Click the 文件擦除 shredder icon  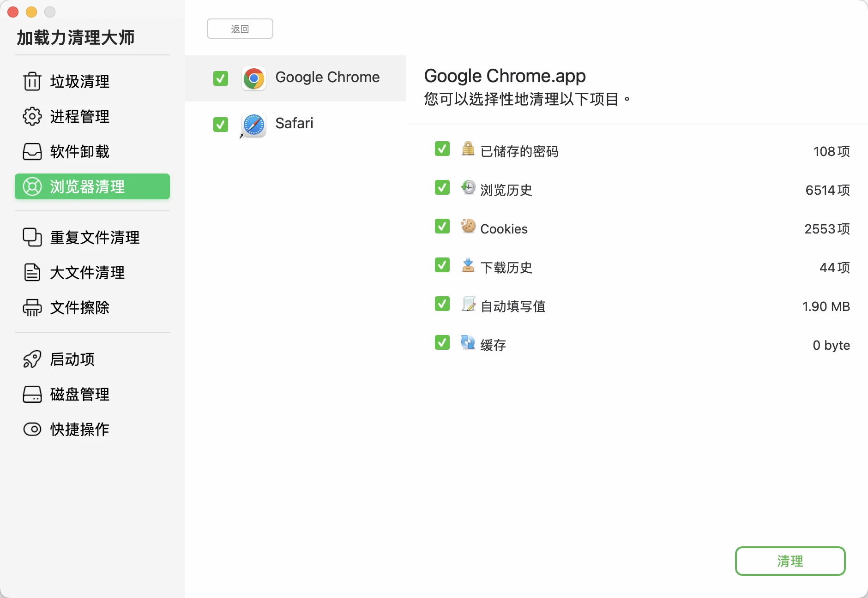31,308
